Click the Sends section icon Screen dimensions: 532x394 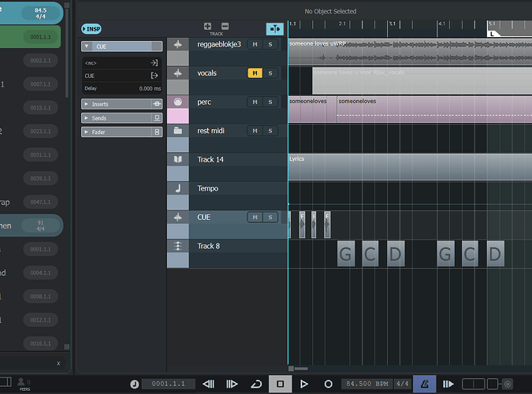pyautogui.click(x=157, y=118)
